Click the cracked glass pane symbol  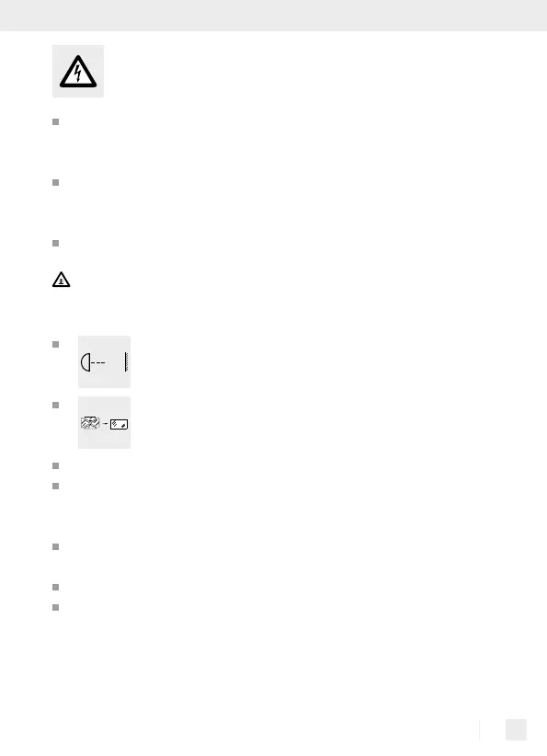pyautogui.click(x=90, y=423)
